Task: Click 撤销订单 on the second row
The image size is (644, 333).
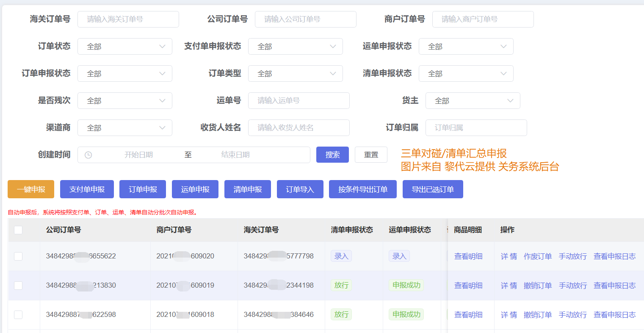Action: click(x=538, y=285)
